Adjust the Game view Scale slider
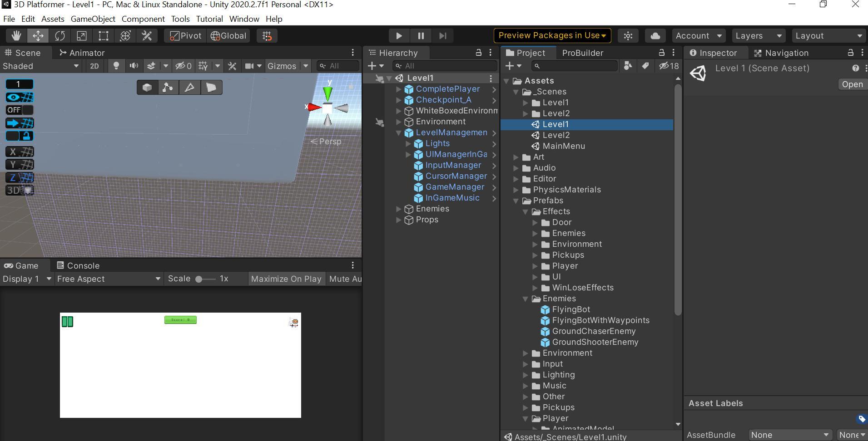Viewport: 868px width, 441px height. tap(199, 279)
